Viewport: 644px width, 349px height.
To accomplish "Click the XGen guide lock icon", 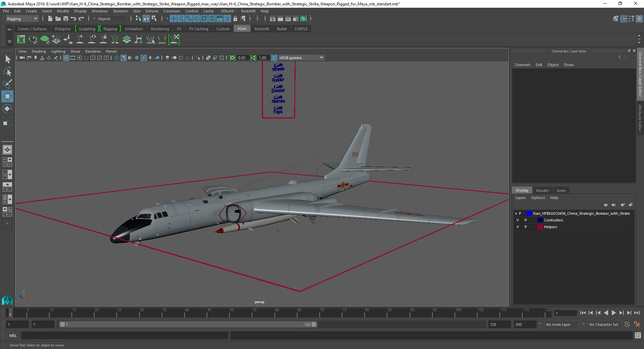I will tap(103, 40).
